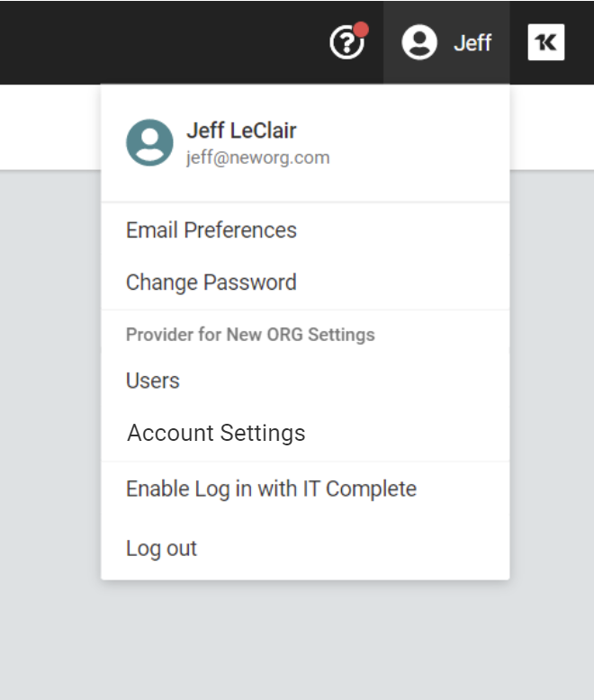Click the Provider for New ORG Settings header

point(250,335)
